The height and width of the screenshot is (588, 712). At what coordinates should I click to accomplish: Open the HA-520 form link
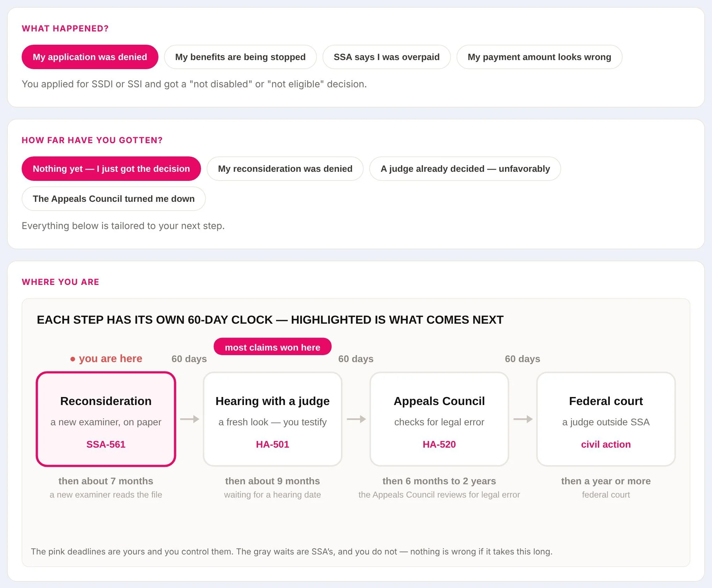pyautogui.click(x=439, y=444)
